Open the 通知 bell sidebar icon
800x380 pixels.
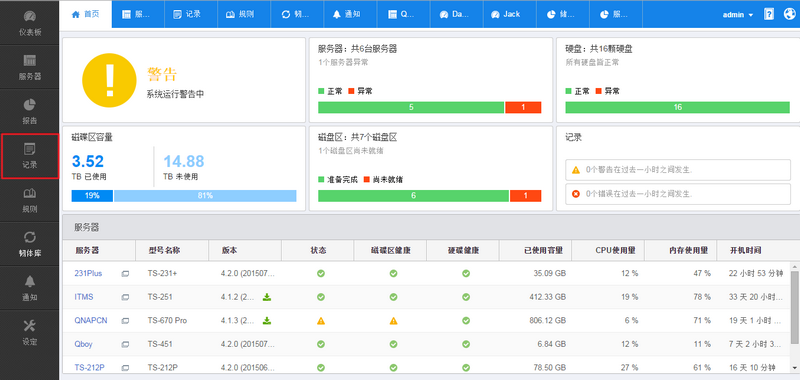[30, 288]
